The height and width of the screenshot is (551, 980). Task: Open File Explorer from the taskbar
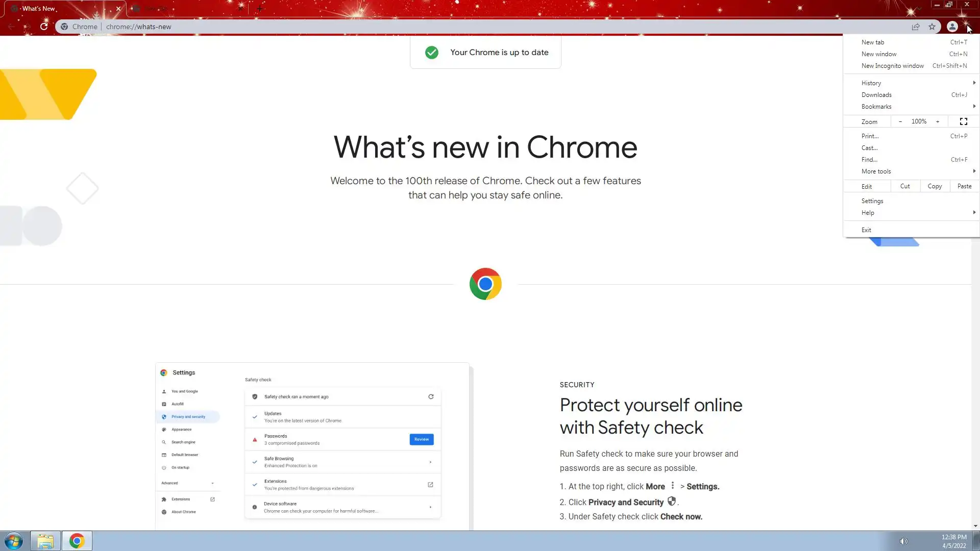(45, 541)
